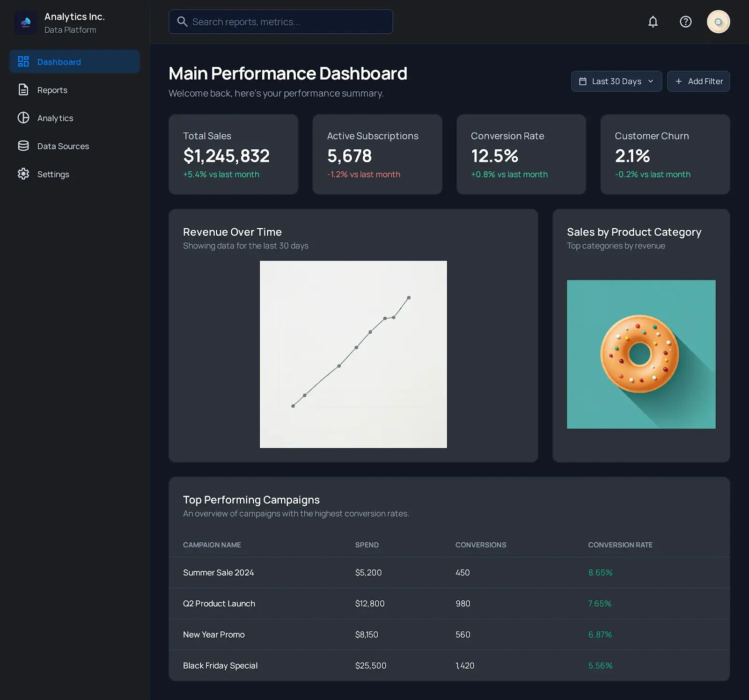Click the Dashboard grid icon
The image size is (749, 700).
[23, 62]
